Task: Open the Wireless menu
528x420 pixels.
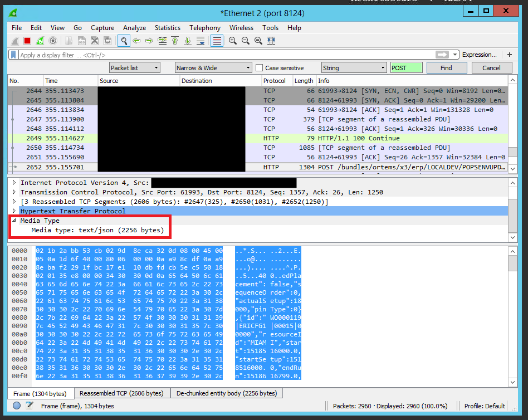Action: coord(241,28)
